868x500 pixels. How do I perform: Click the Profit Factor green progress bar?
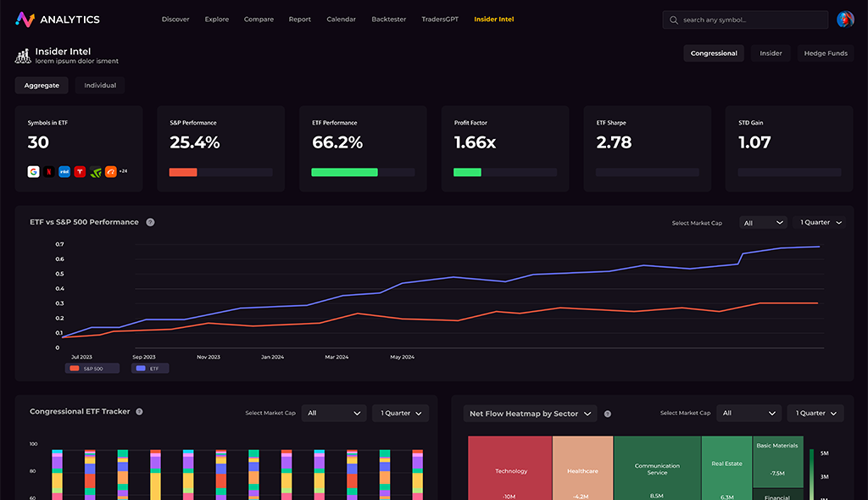pos(467,172)
